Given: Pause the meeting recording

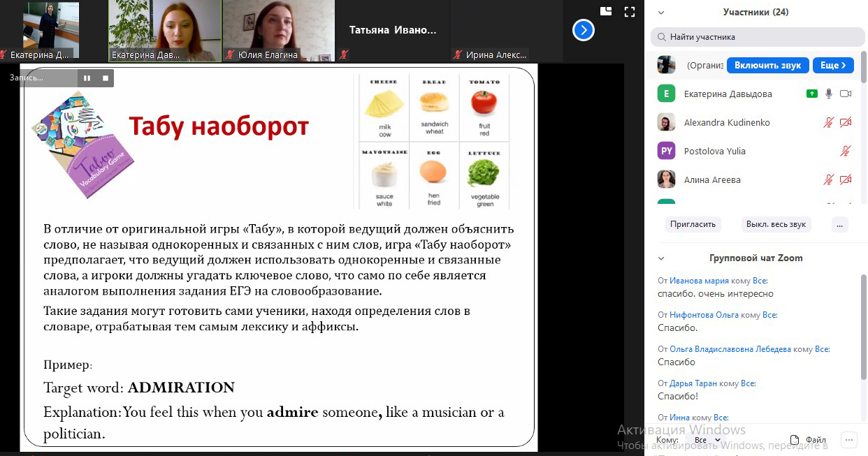Looking at the screenshot, I should tap(87, 78).
